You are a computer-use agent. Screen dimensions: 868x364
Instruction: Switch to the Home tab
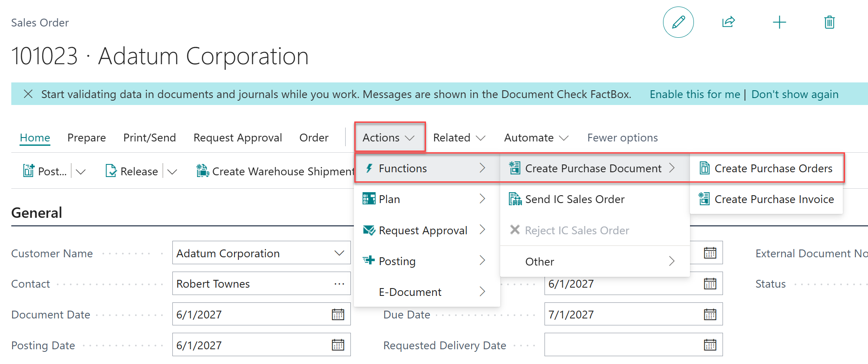pos(35,138)
